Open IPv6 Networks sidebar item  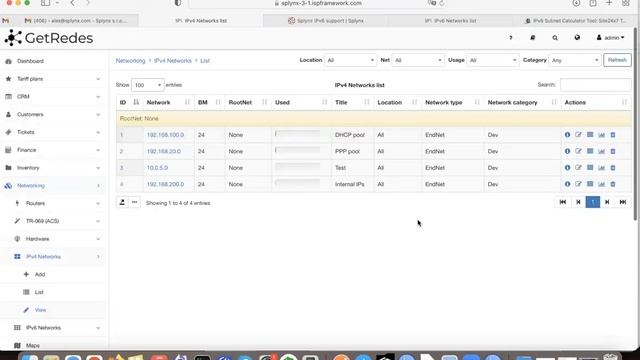(x=53, y=328)
